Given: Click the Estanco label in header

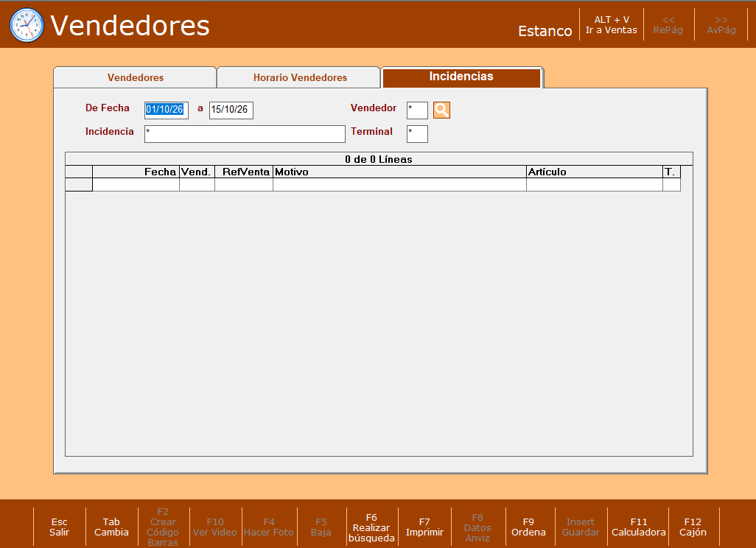Looking at the screenshot, I should click(545, 31).
